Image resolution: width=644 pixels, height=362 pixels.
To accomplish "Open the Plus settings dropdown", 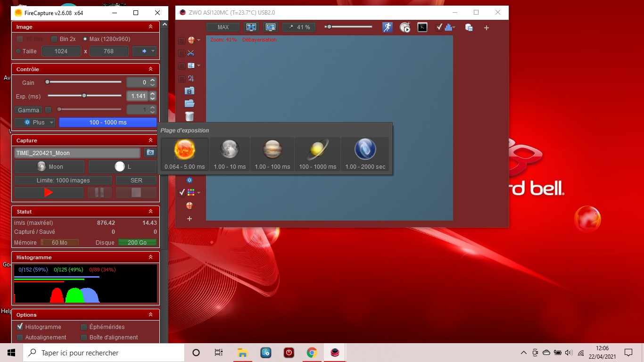I will coord(35,123).
